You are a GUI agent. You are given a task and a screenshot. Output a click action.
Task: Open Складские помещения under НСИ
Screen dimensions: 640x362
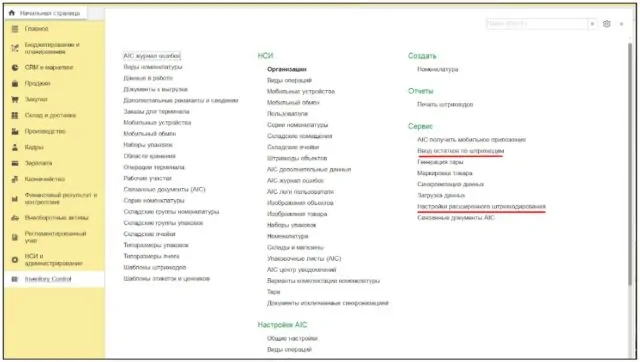click(300, 136)
